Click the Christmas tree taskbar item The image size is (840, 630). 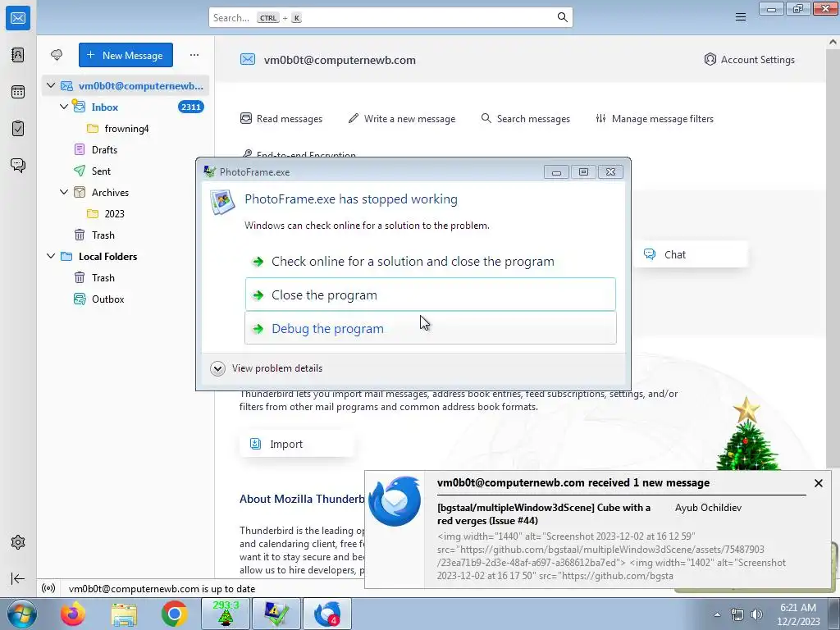226,614
